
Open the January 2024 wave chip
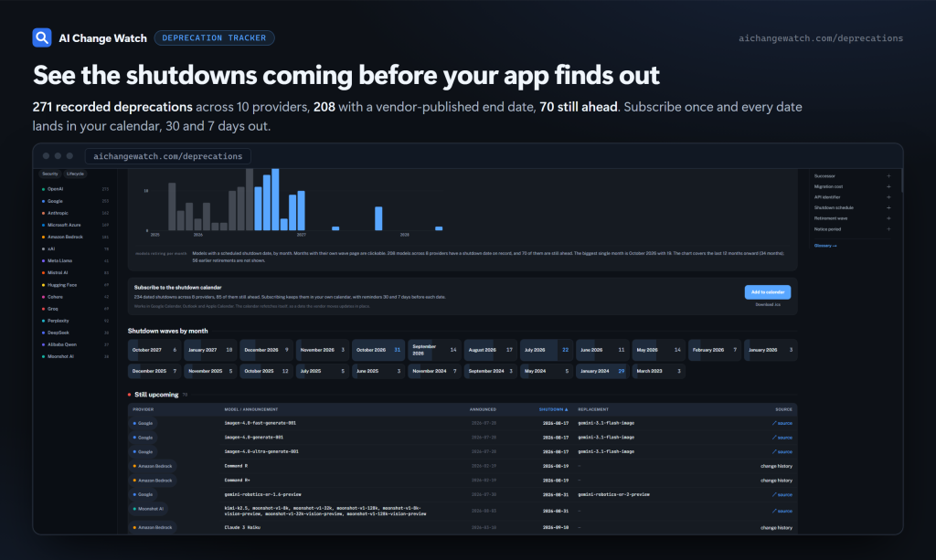point(603,371)
